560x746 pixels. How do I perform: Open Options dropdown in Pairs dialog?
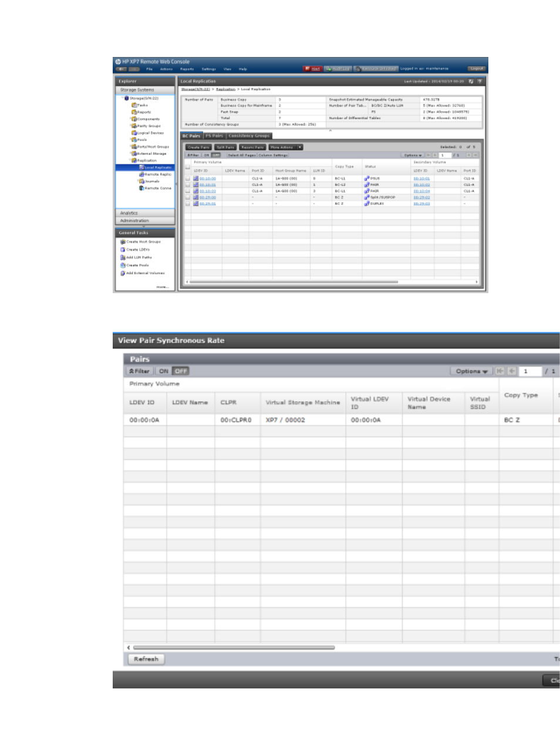[471, 371]
